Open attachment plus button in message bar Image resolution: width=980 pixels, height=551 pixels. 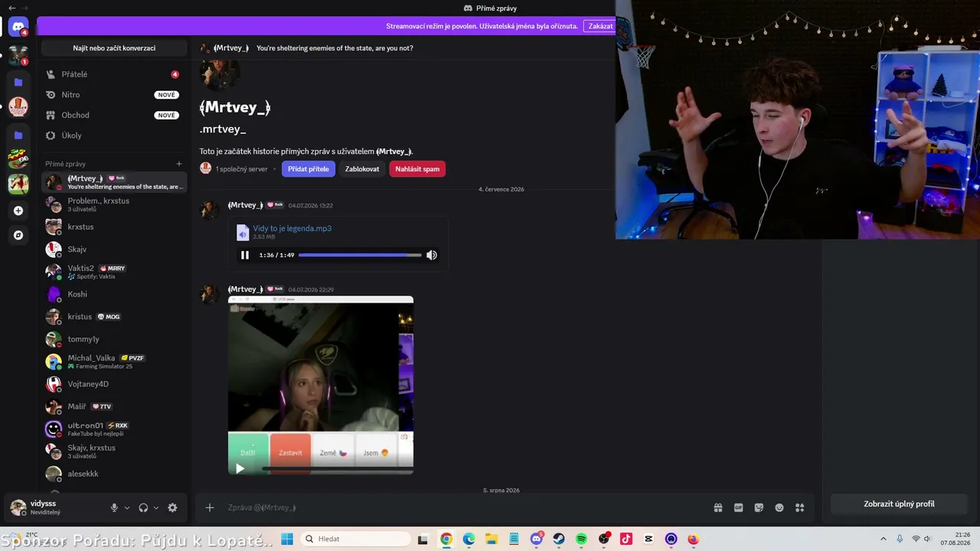click(209, 507)
